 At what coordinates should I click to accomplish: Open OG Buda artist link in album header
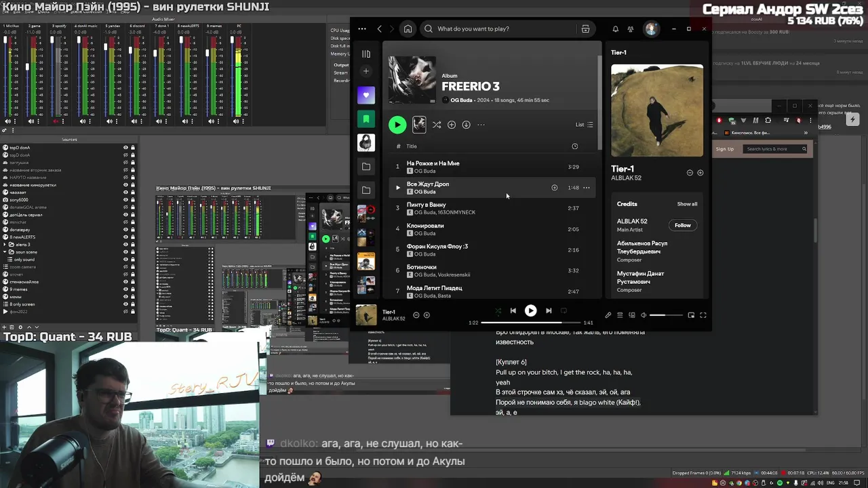click(461, 100)
